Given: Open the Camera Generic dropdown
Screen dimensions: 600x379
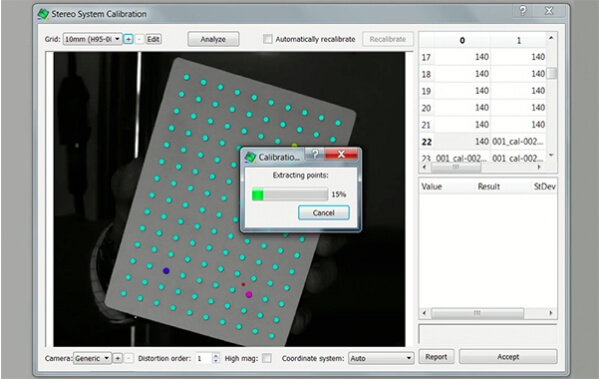Looking at the screenshot, I should 92,358.
